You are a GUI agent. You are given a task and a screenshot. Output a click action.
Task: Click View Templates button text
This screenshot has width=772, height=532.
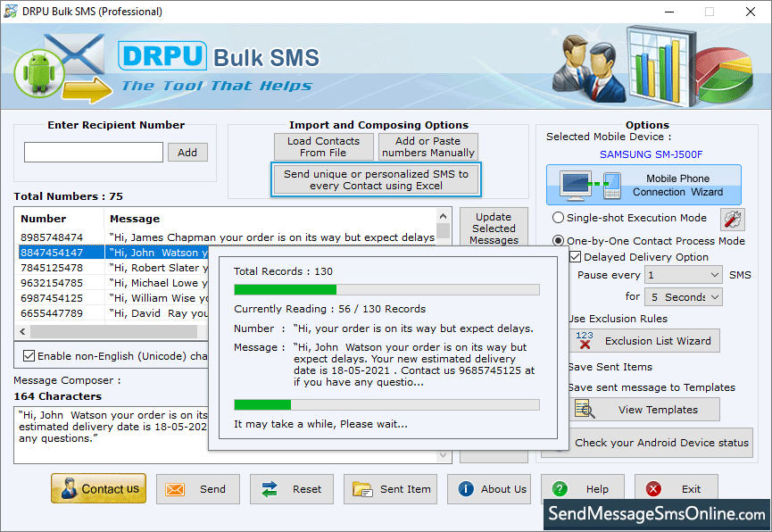pos(658,410)
